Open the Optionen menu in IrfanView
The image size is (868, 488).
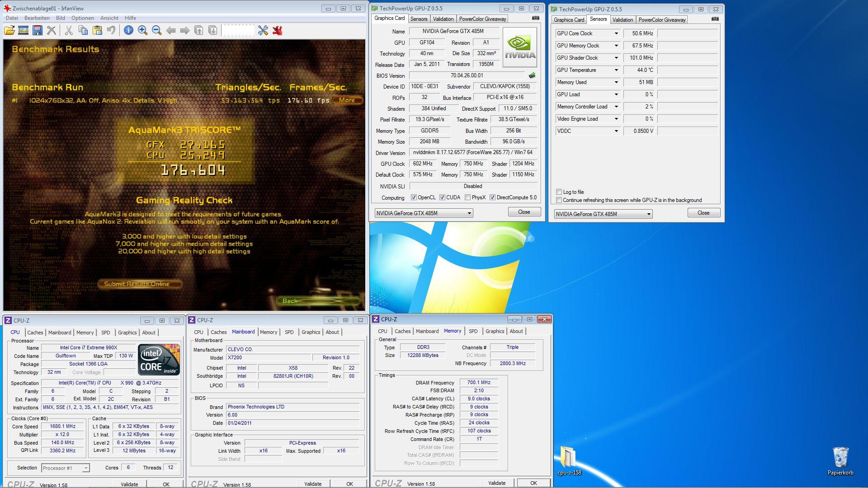coord(83,18)
